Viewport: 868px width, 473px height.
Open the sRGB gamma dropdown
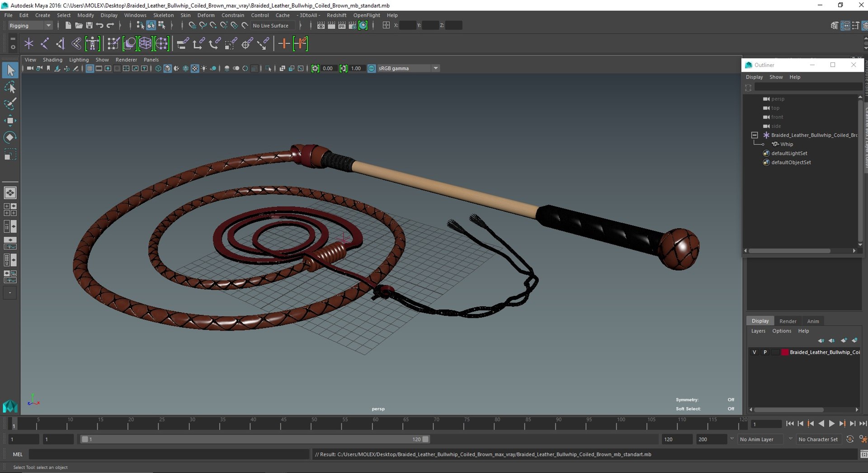[408, 68]
